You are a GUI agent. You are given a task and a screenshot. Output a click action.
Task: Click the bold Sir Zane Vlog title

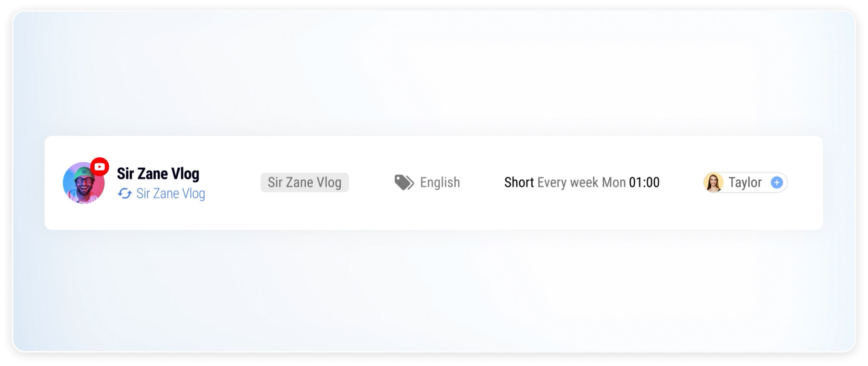pos(158,174)
